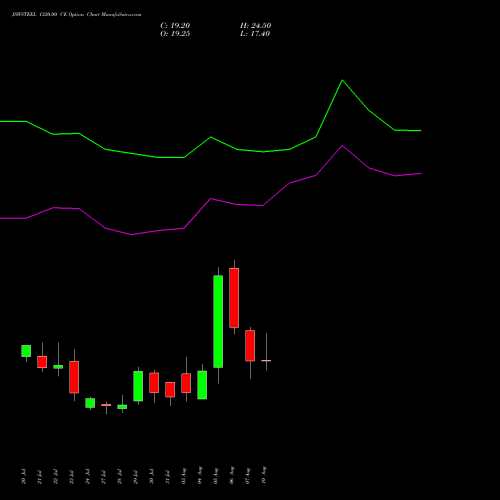The height and width of the screenshot is (500, 500).
Task: Click the 21 Jul date label
Action: (x=40, y=476)
